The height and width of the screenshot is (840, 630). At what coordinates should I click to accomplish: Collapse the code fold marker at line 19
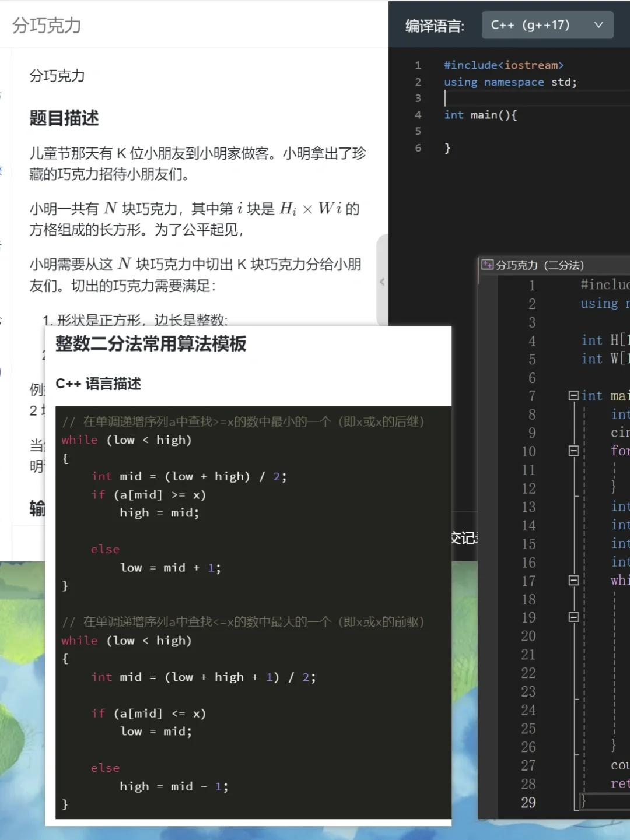pos(573,617)
